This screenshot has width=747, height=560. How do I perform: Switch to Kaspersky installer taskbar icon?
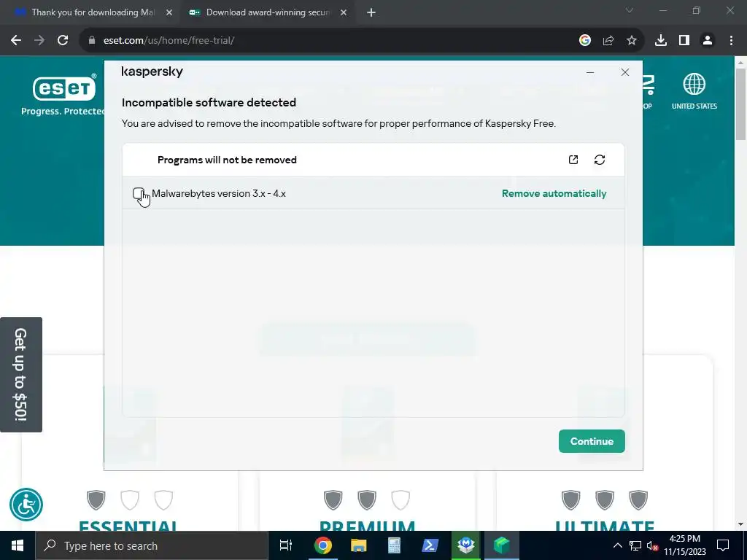tap(501, 545)
